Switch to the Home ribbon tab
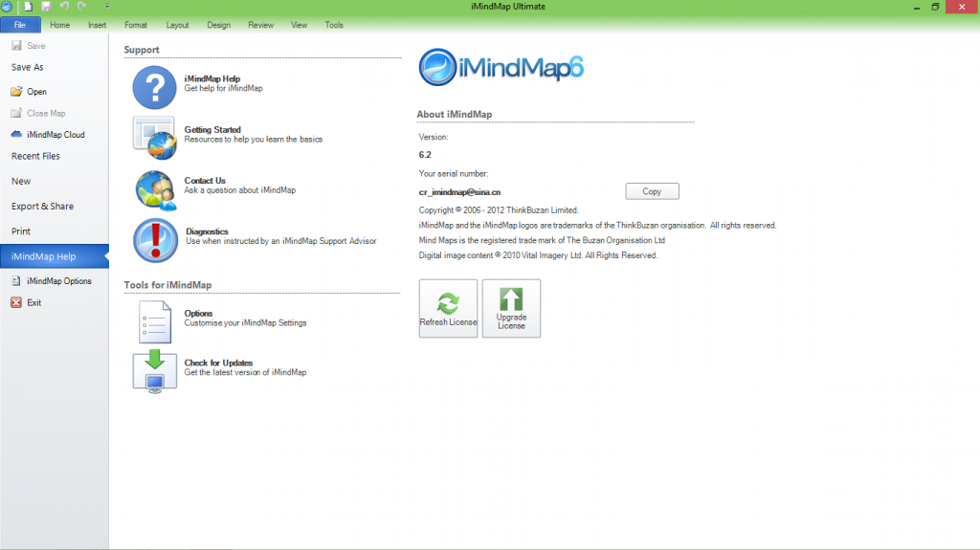This screenshot has width=980, height=550. [60, 25]
